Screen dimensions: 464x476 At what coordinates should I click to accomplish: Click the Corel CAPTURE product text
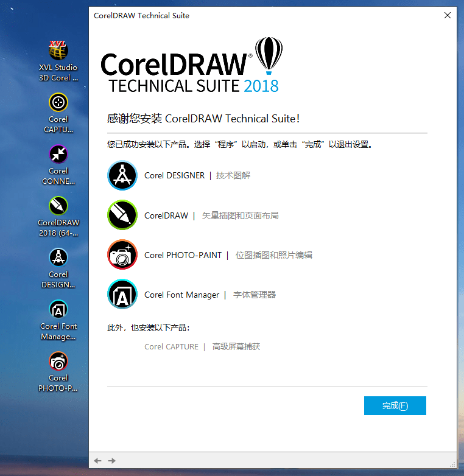point(171,347)
